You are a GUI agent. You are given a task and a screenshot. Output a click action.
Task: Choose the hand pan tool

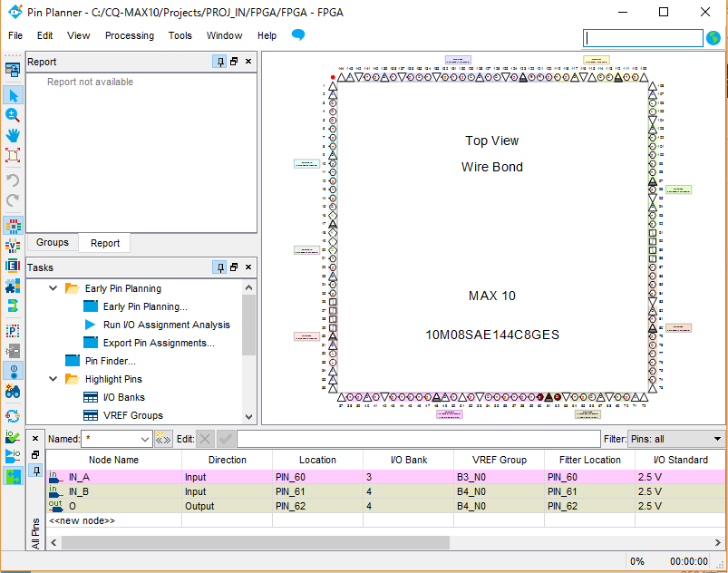pyautogui.click(x=13, y=135)
